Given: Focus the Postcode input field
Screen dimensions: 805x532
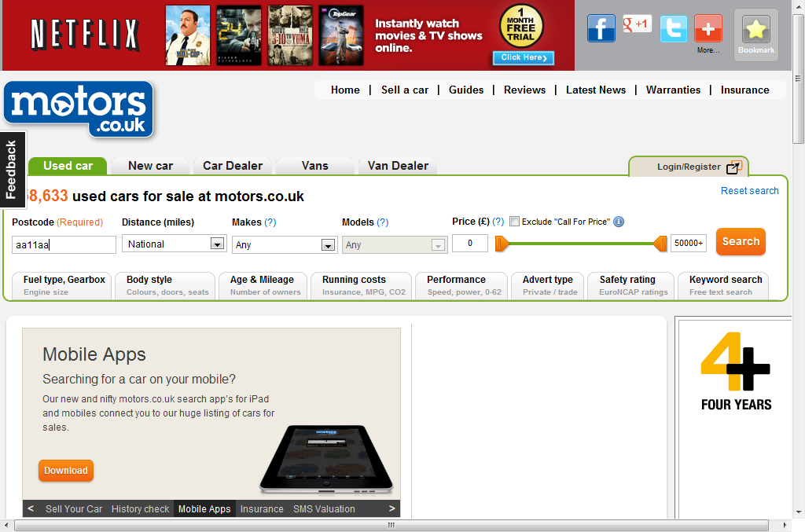Looking at the screenshot, I should [x=64, y=244].
